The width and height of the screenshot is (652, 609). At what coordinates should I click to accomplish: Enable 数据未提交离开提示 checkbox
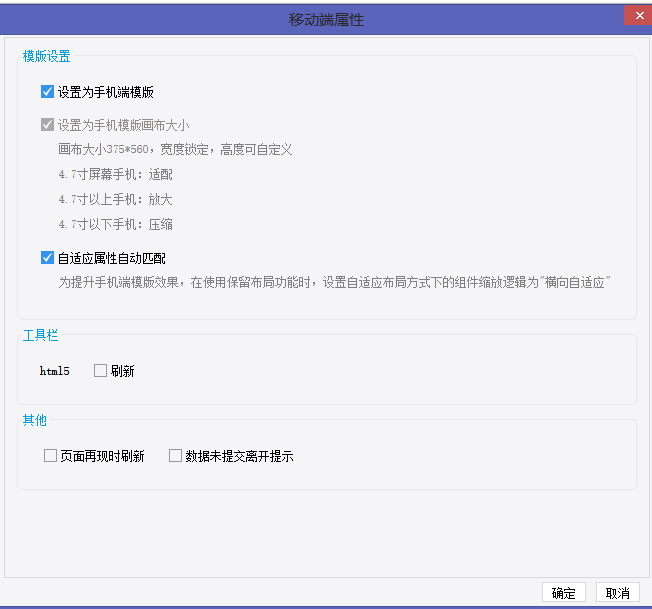pos(175,455)
